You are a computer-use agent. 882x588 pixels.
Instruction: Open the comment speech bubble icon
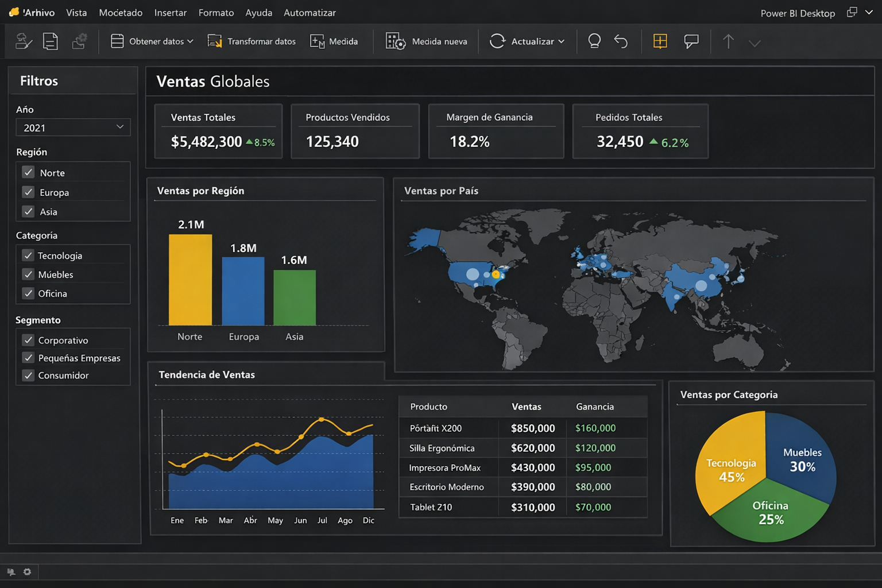pyautogui.click(x=691, y=41)
